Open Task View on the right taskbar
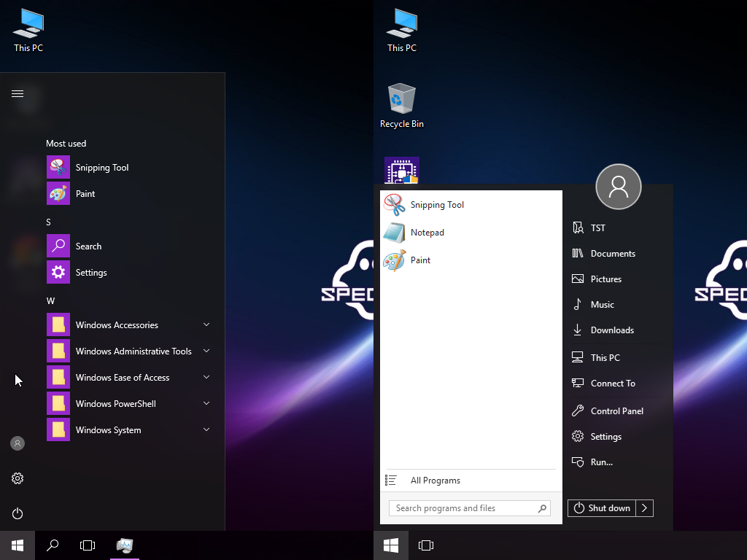The image size is (747, 560). (426, 545)
